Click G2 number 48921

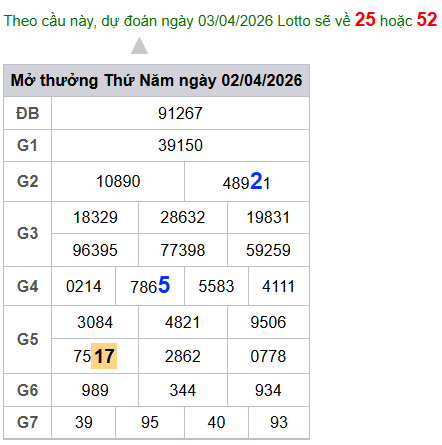tap(246, 182)
